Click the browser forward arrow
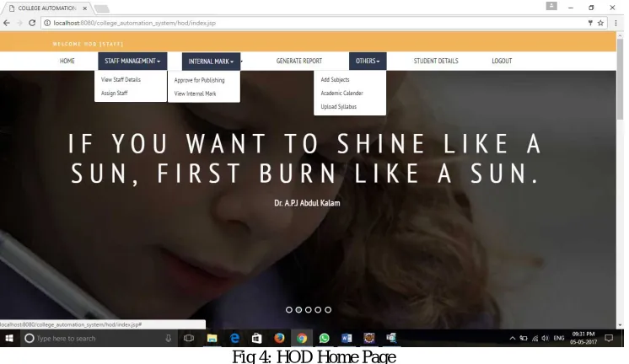Image resolution: width=629 pixels, height=364 pixels. pos(19,23)
